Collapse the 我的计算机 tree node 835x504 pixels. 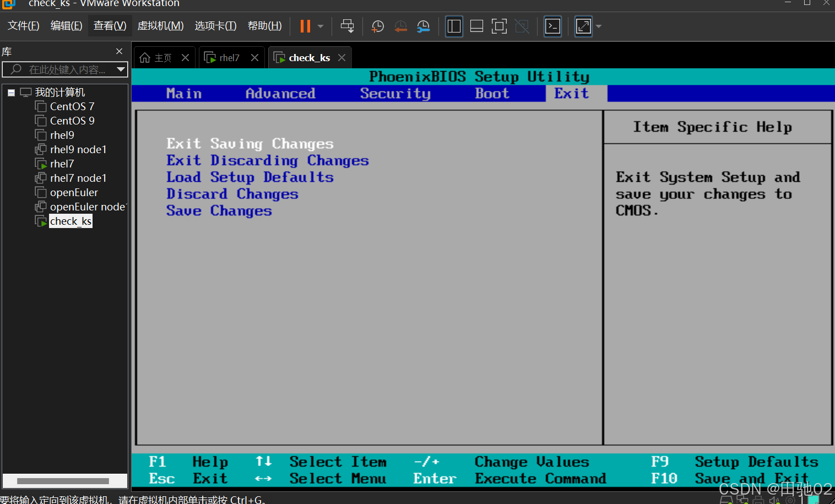(11, 93)
